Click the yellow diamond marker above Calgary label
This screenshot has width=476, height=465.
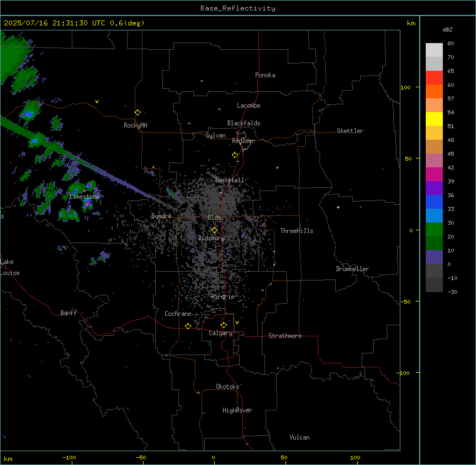click(224, 325)
